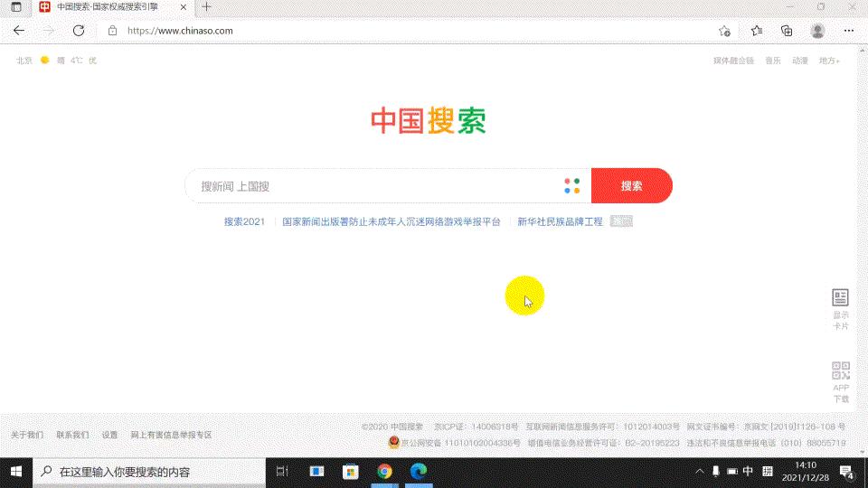Viewport: 868px width, 488px height.
Task: Click the browser back arrow
Action: (x=19, y=31)
